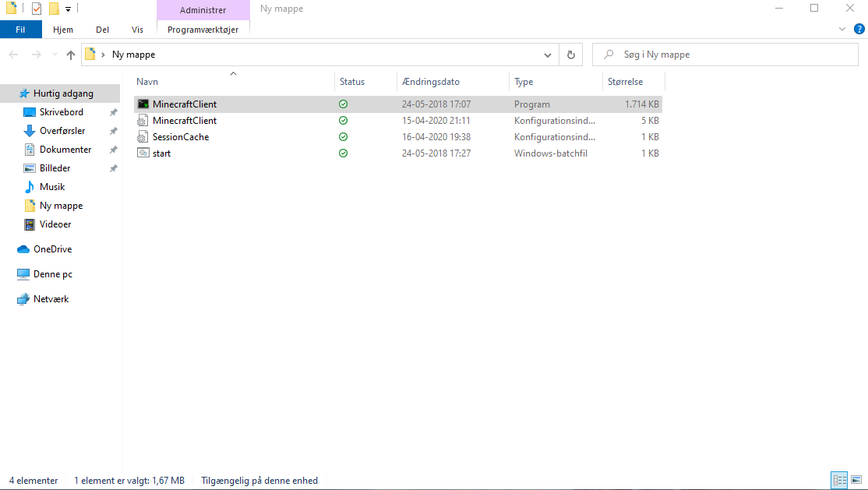Click the New Folder icon in Quick Access toolbar
The image size is (868, 490).
coord(54,9)
